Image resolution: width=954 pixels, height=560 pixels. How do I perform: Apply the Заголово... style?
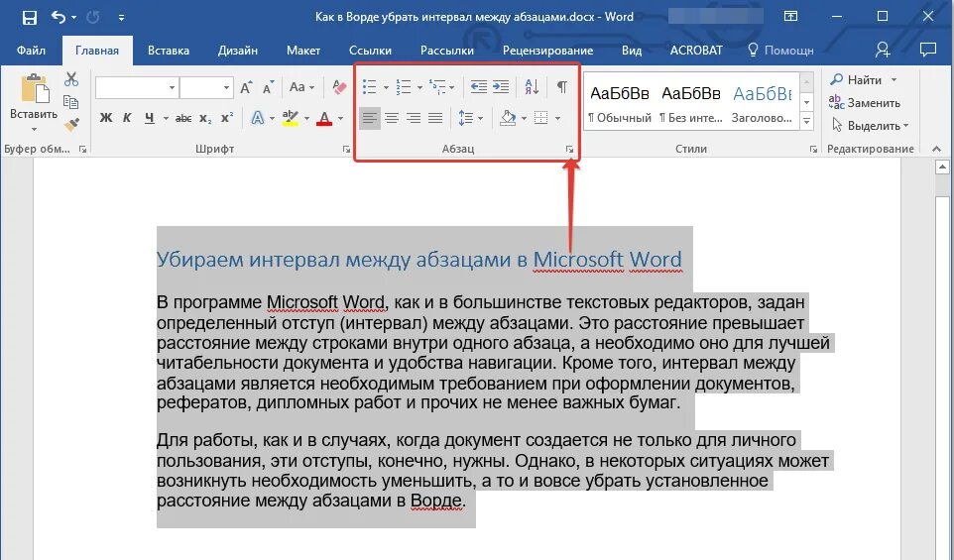[762, 102]
